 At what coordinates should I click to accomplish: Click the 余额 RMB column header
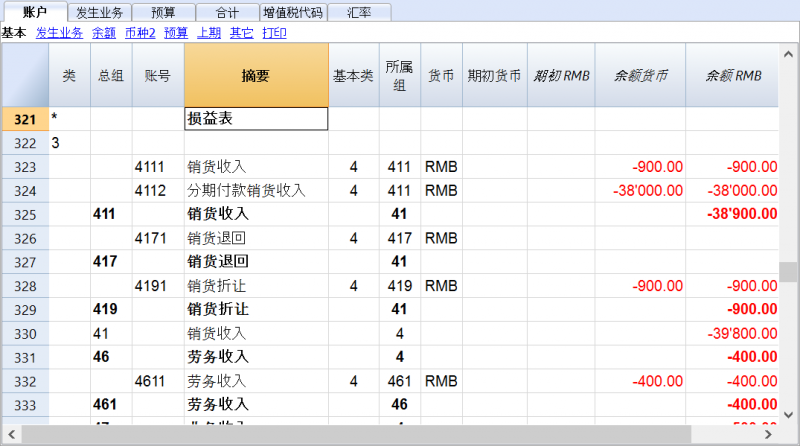click(x=733, y=76)
